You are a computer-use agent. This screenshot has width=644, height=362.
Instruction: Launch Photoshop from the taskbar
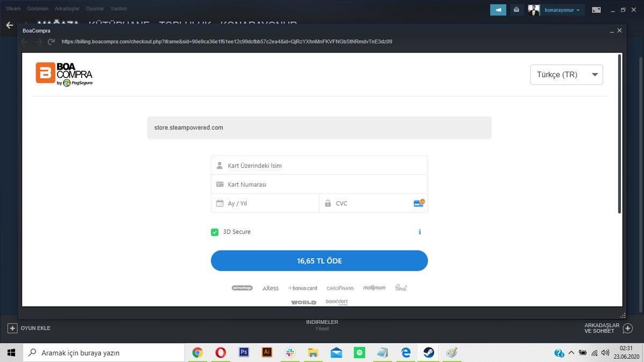click(244, 352)
